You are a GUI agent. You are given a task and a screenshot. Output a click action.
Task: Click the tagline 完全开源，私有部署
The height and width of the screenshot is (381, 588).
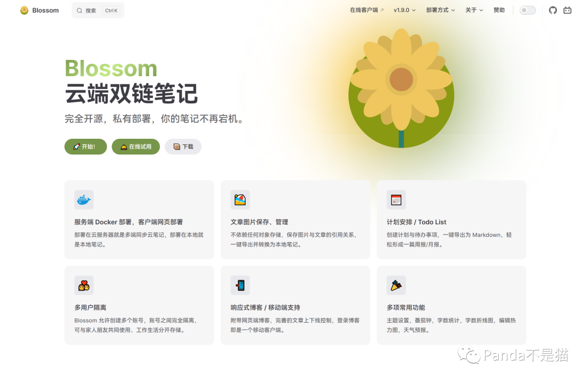155,119
